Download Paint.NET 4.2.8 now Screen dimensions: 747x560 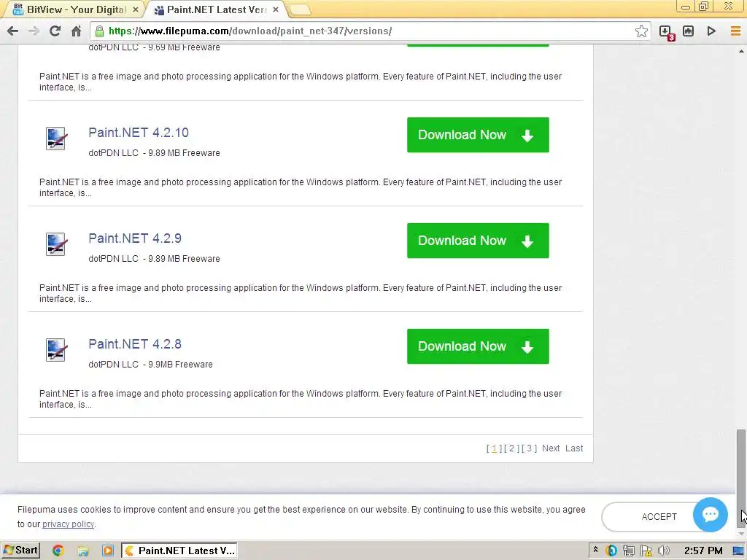click(x=478, y=346)
